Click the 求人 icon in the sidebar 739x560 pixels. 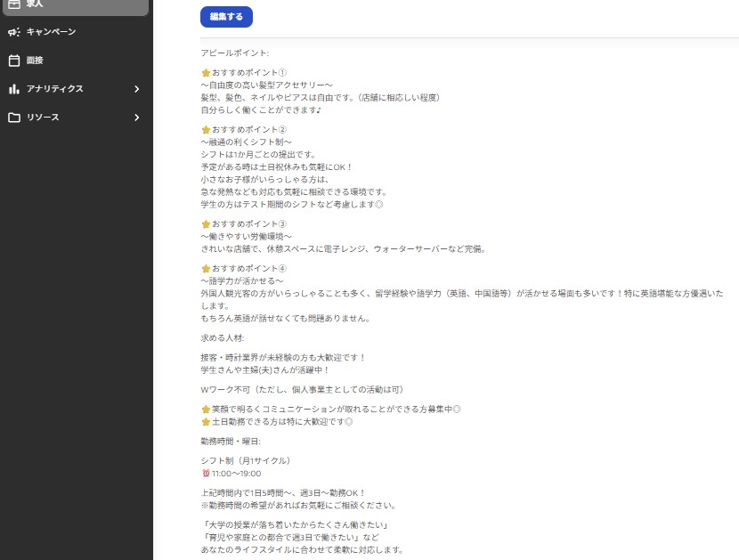click(14, 4)
